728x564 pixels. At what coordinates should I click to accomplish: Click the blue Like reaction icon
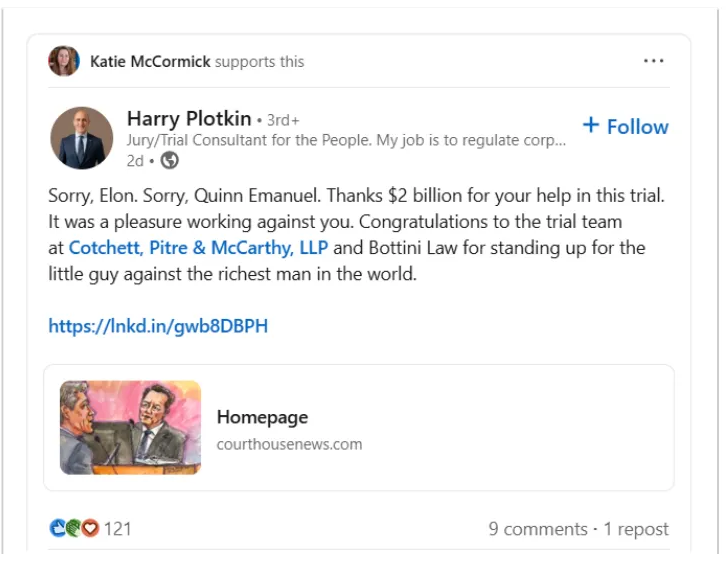tap(58, 528)
